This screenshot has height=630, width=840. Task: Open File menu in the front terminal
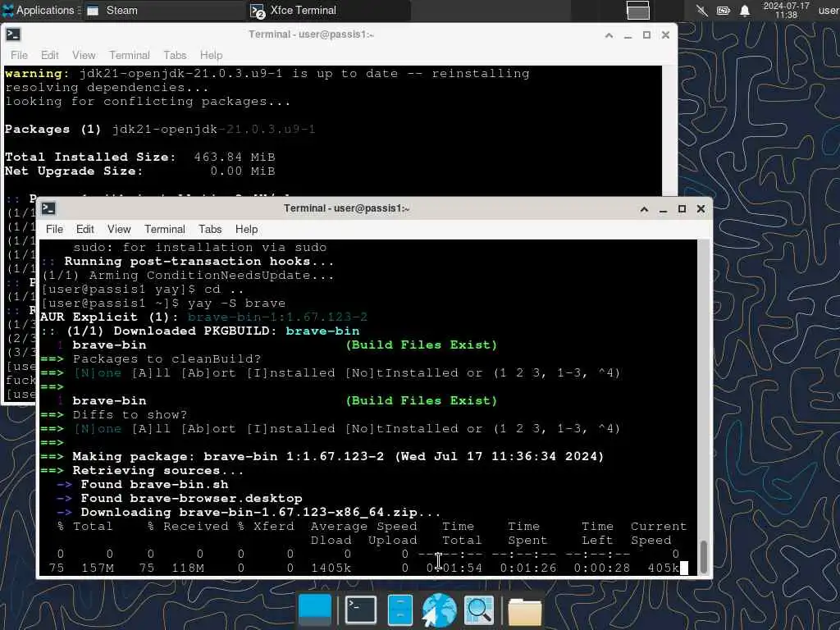(x=54, y=230)
